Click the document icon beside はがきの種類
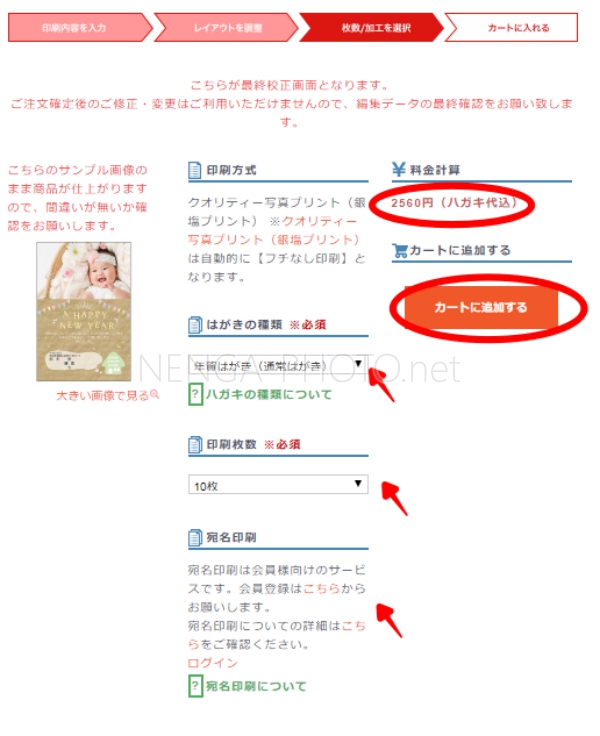The height and width of the screenshot is (736, 600). pos(194,325)
